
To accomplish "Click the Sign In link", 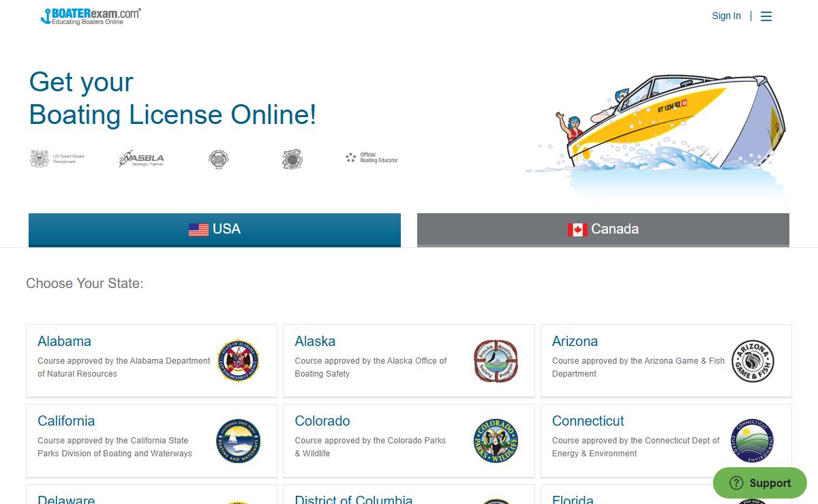I will pyautogui.click(x=726, y=16).
